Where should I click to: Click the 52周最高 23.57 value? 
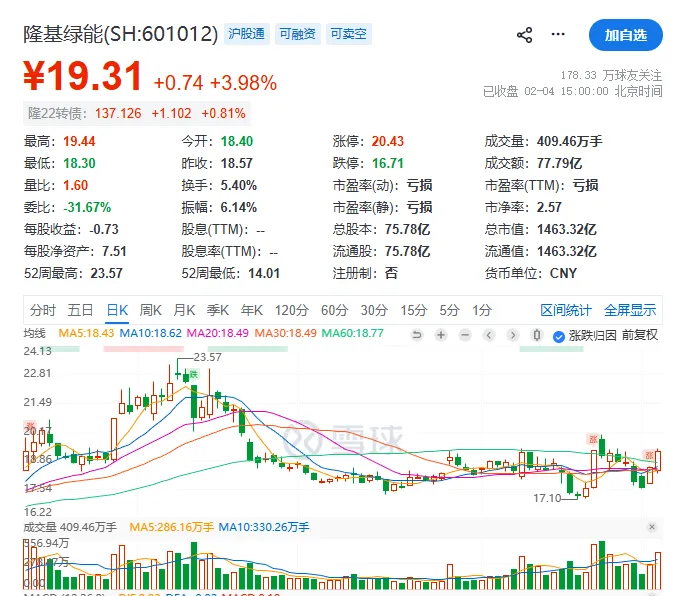(x=107, y=273)
